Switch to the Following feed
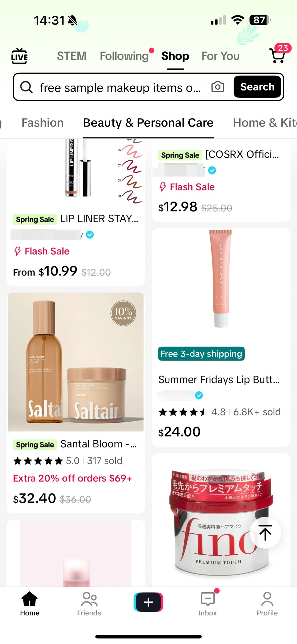Viewport: 297px width, 644px height. coord(124,56)
